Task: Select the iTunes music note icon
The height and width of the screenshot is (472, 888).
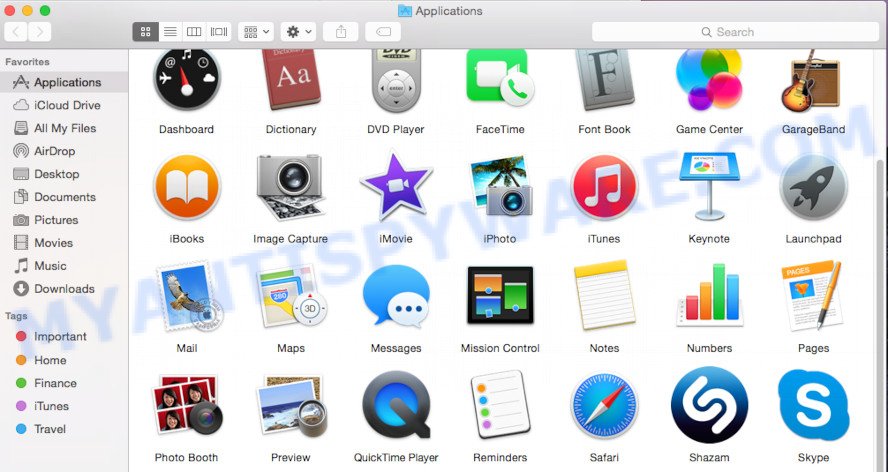Action: [604, 188]
